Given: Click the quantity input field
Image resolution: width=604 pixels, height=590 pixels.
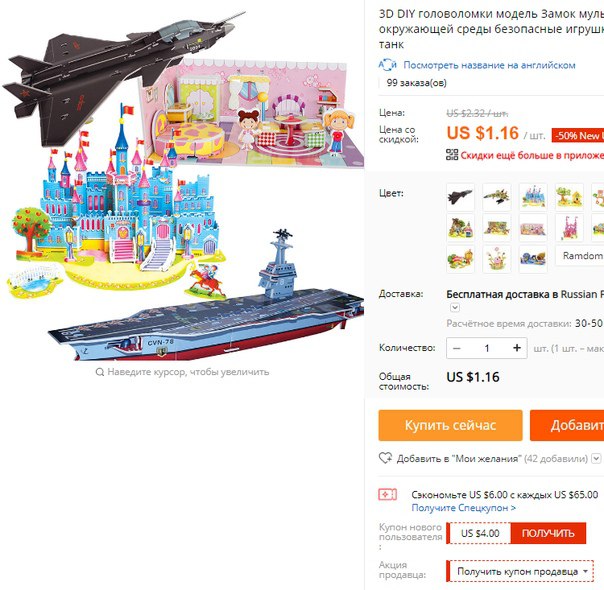Looking at the screenshot, I should [487, 348].
